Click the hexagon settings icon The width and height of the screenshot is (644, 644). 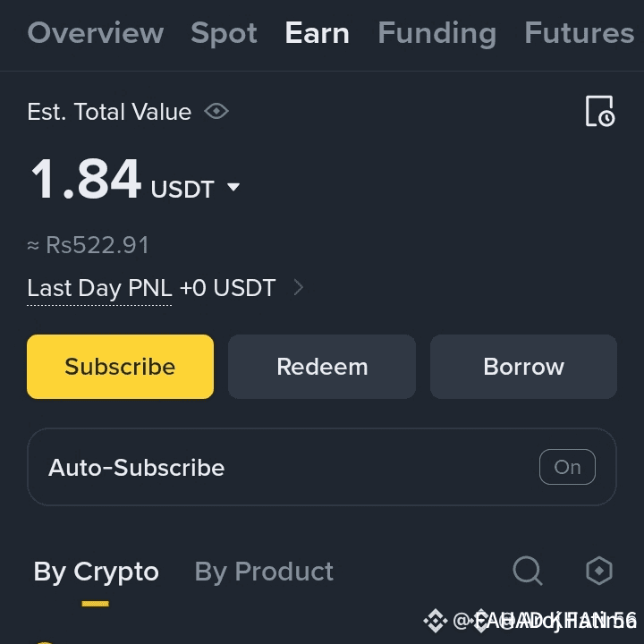click(599, 571)
